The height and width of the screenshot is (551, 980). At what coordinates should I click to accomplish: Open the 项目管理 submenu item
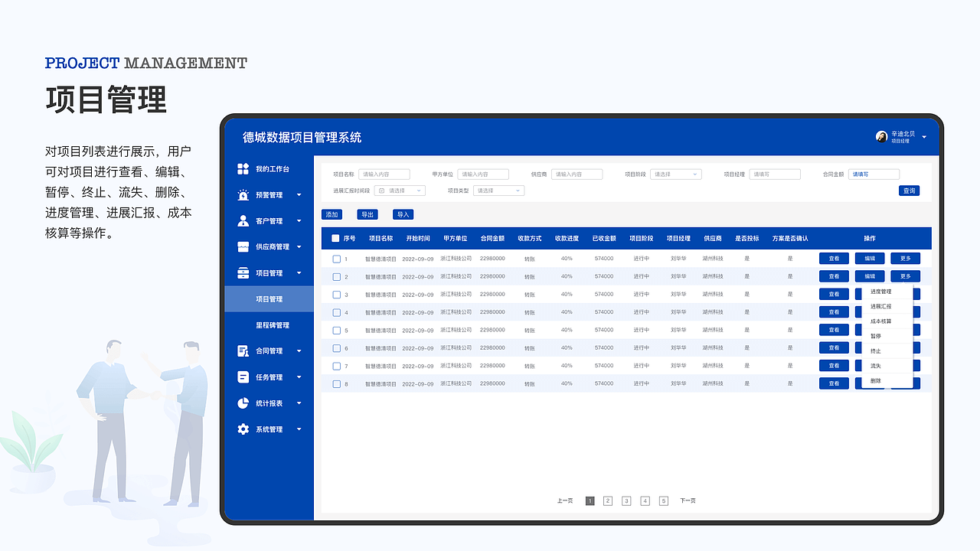coord(269,299)
